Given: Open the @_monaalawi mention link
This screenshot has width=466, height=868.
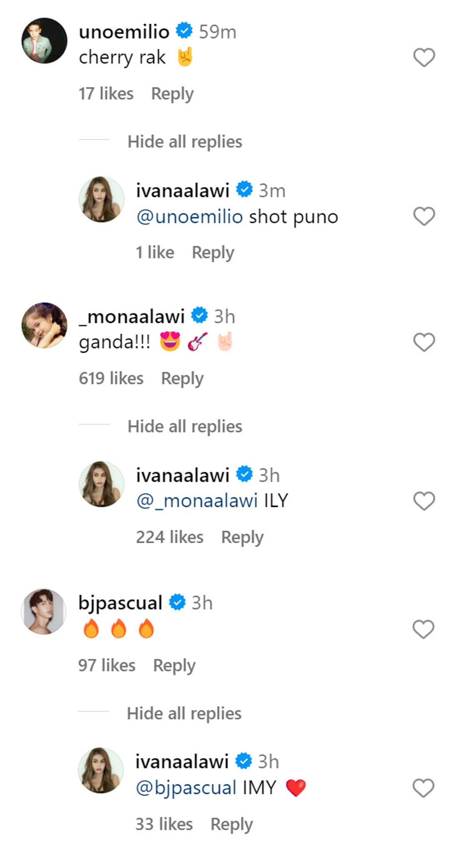Looking at the screenshot, I should pyautogui.click(x=197, y=501).
